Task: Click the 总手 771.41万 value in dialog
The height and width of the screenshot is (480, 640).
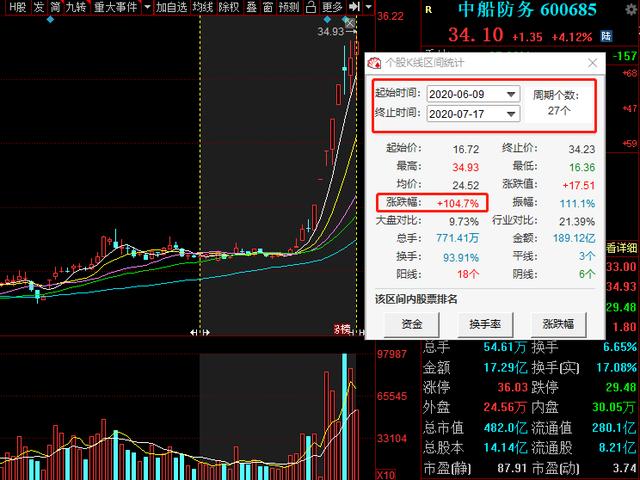Action: [x=457, y=238]
